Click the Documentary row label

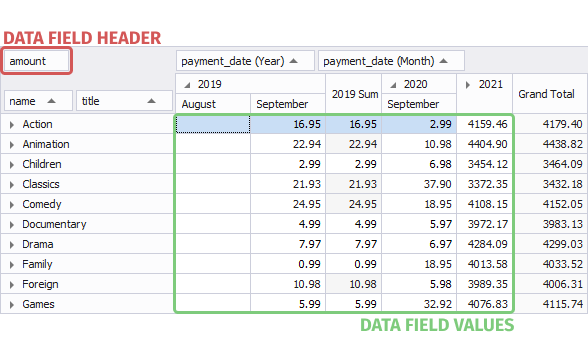[54, 224]
